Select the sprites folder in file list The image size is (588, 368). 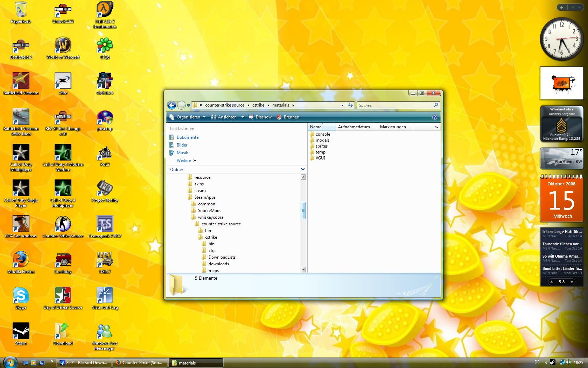tap(322, 146)
